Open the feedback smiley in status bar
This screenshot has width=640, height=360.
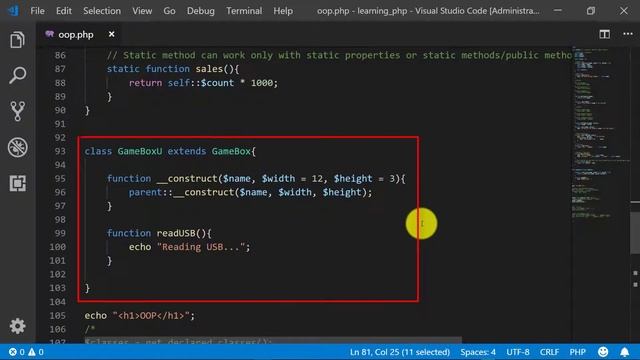[603, 352]
